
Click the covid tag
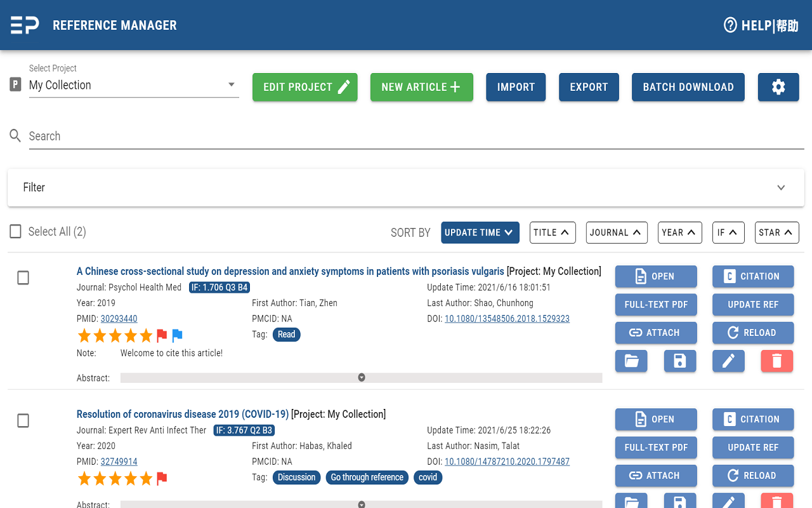(428, 478)
